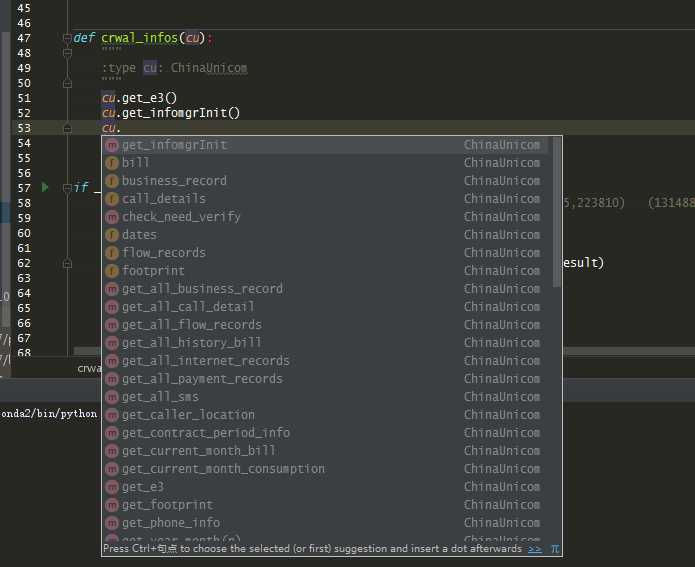Pick get_all_flow_records entry
Image resolution: width=695 pixels, height=567 pixels.
[325, 325]
